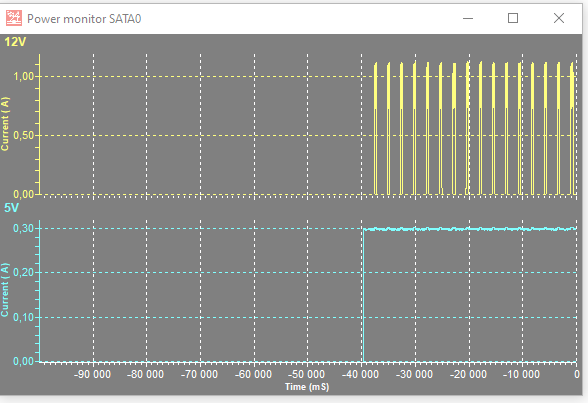
Task: Click the -70 000 time axis label
Action: click(199, 374)
